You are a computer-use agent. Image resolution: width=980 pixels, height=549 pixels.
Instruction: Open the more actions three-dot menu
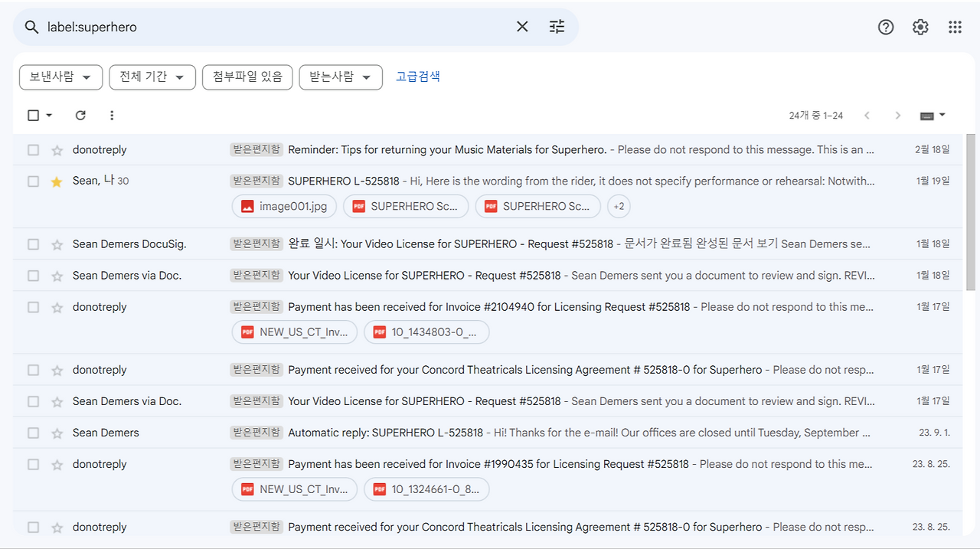point(112,115)
